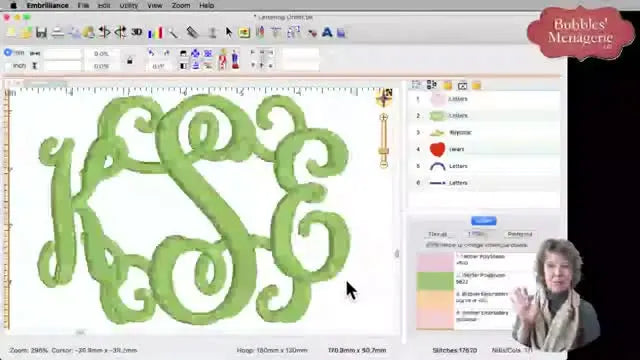The height and width of the screenshot is (360, 640).
Task: Click the minus button below zoom slider
Action: tap(384, 164)
